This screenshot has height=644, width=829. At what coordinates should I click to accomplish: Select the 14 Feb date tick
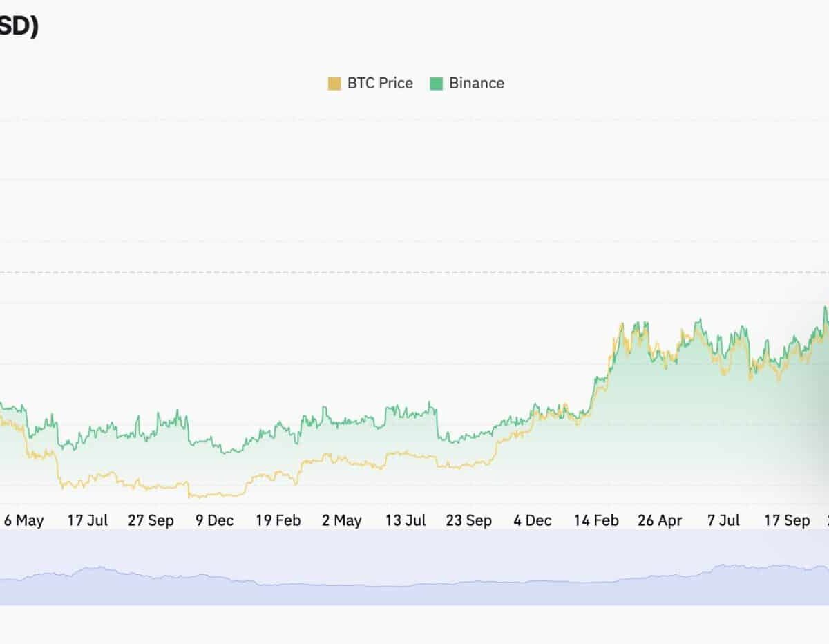(x=595, y=520)
